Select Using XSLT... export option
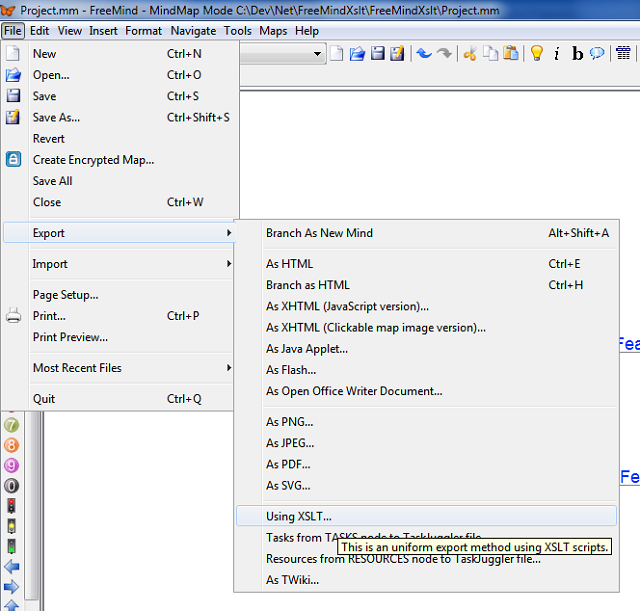Image resolution: width=640 pixels, height=611 pixels. [x=426, y=516]
